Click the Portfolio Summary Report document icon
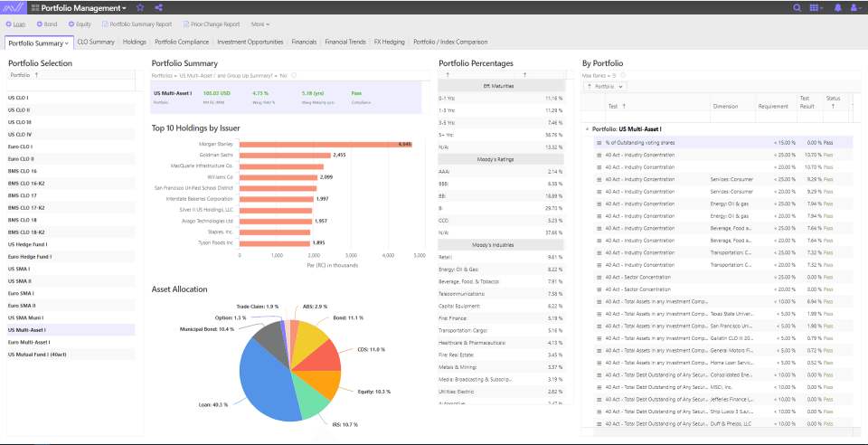The image size is (868, 445). 105,24
